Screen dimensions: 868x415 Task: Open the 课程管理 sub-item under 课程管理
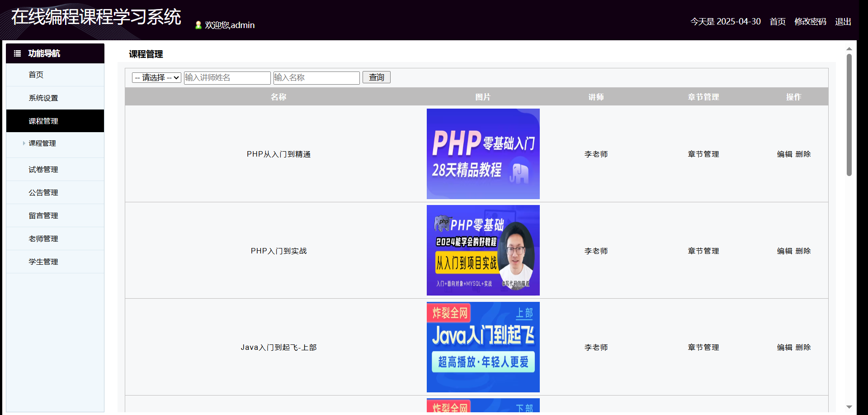tap(42, 143)
